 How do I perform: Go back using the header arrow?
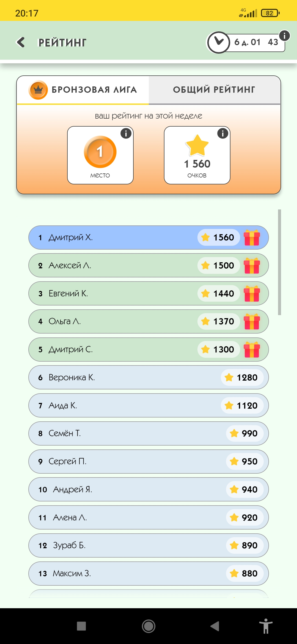[x=21, y=42]
